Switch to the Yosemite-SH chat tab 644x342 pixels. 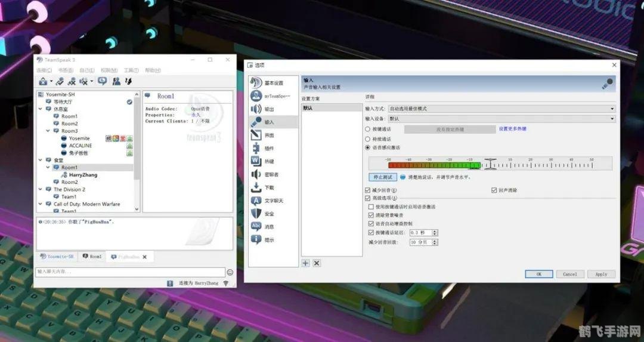point(57,257)
